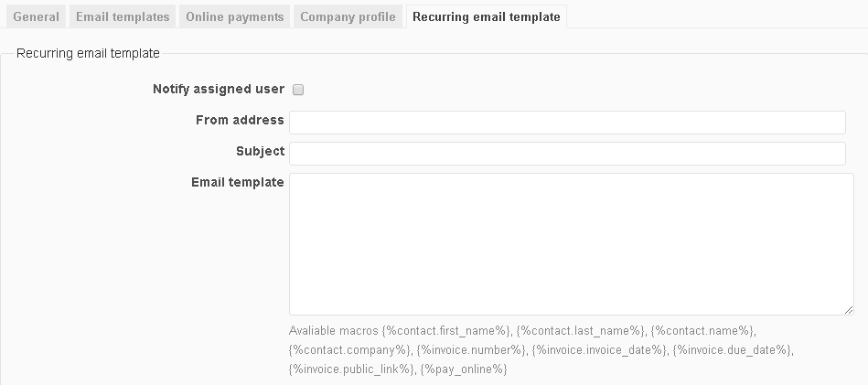Image resolution: width=868 pixels, height=385 pixels.
Task: Click the Recurring email template section legend
Action: [88, 53]
